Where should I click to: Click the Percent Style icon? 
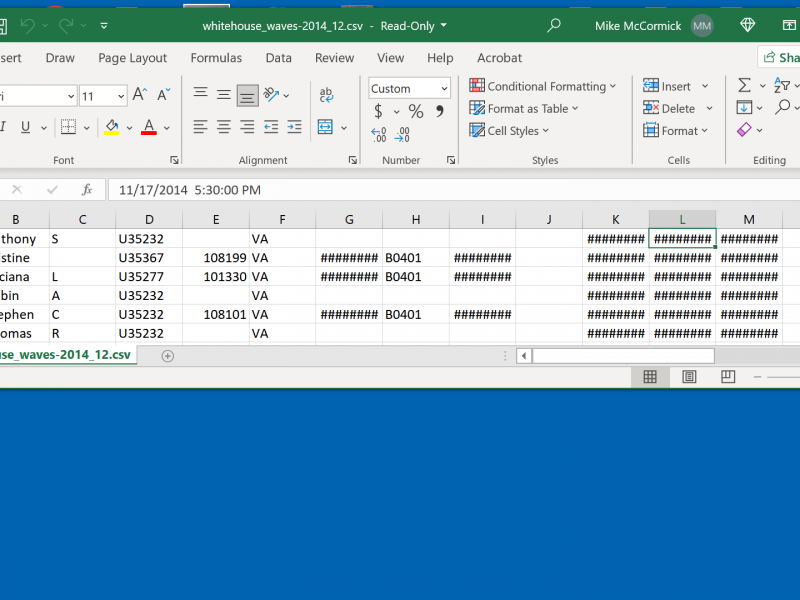pos(415,112)
